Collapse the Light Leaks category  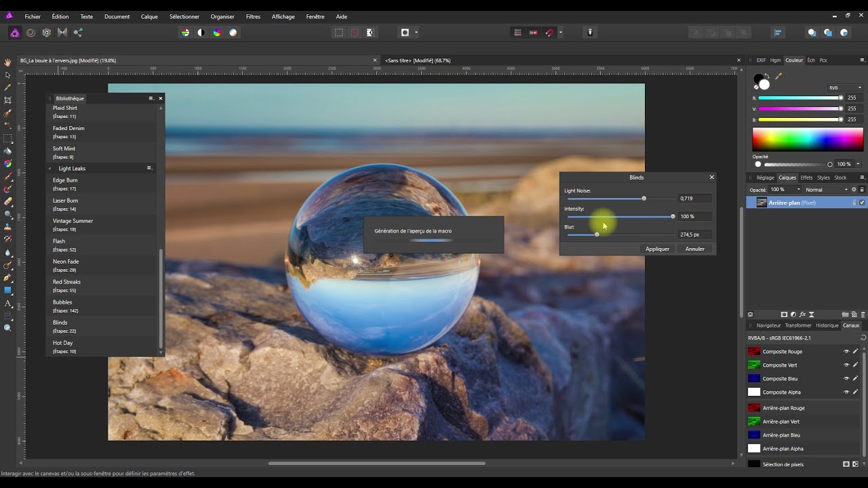coord(50,168)
